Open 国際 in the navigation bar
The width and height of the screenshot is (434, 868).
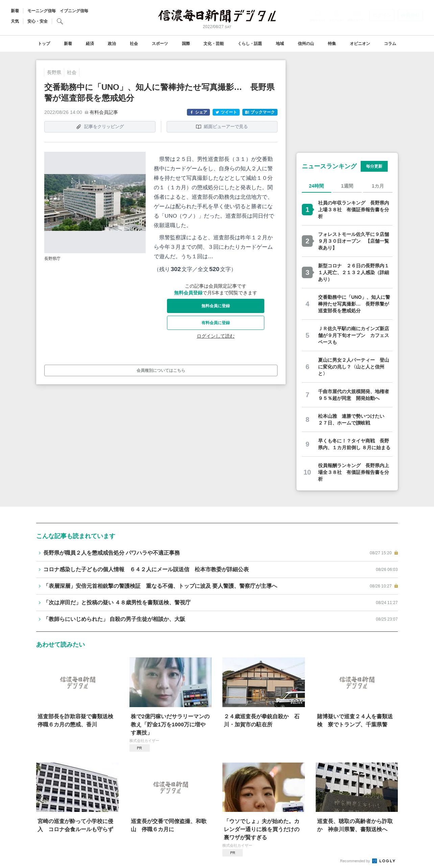click(186, 44)
